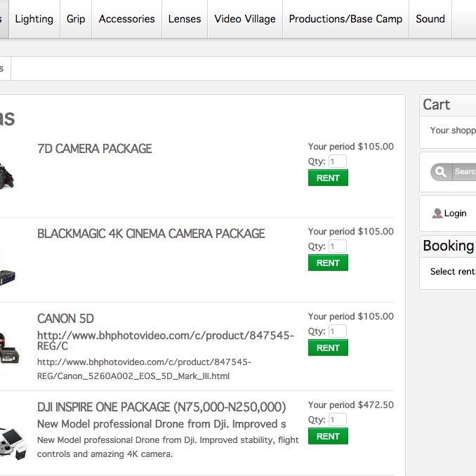Navigate to the Sound category
The height and width of the screenshot is (476, 476).
pyautogui.click(x=430, y=19)
